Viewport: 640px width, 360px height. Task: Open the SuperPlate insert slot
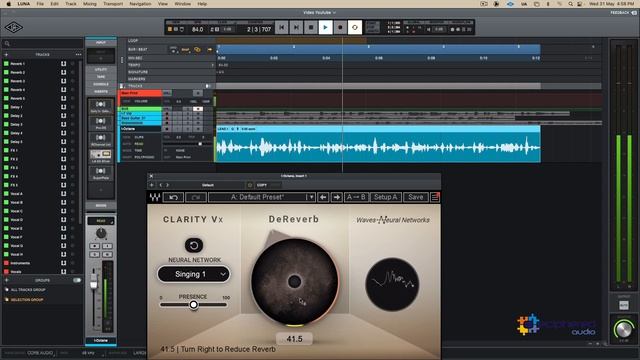[101, 173]
